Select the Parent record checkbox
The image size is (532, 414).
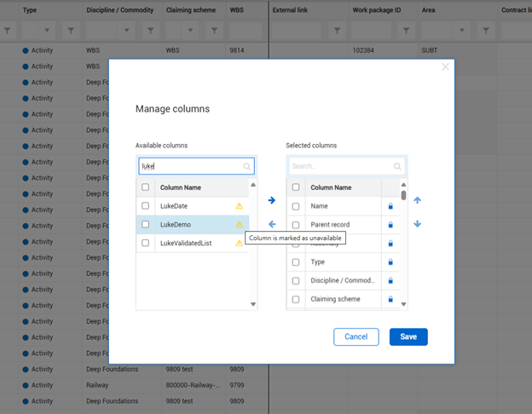point(296,225)
